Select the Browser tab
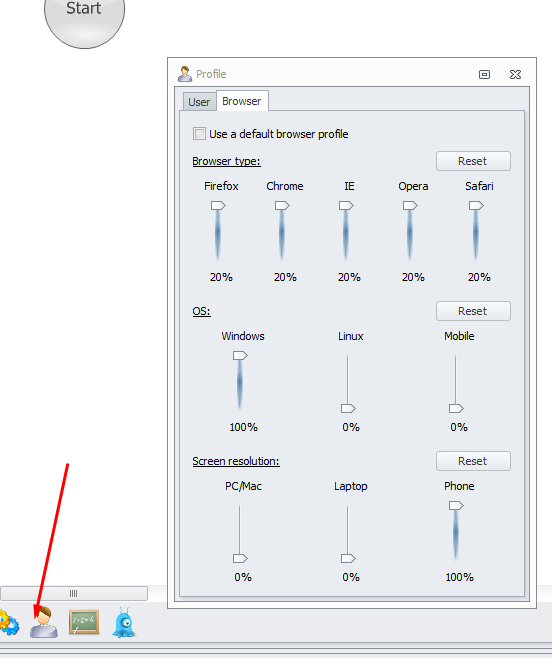Screen dimensions: 552x658 tap(242, 101)
